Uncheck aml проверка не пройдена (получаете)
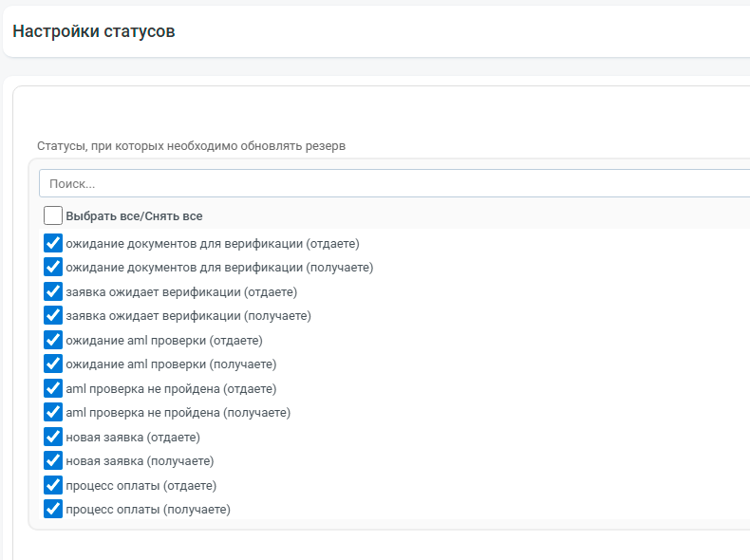 pyautogui.click(x=52, y=412)
